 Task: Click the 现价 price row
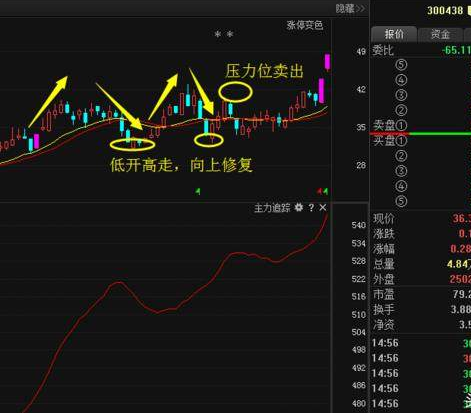[421, 219]
